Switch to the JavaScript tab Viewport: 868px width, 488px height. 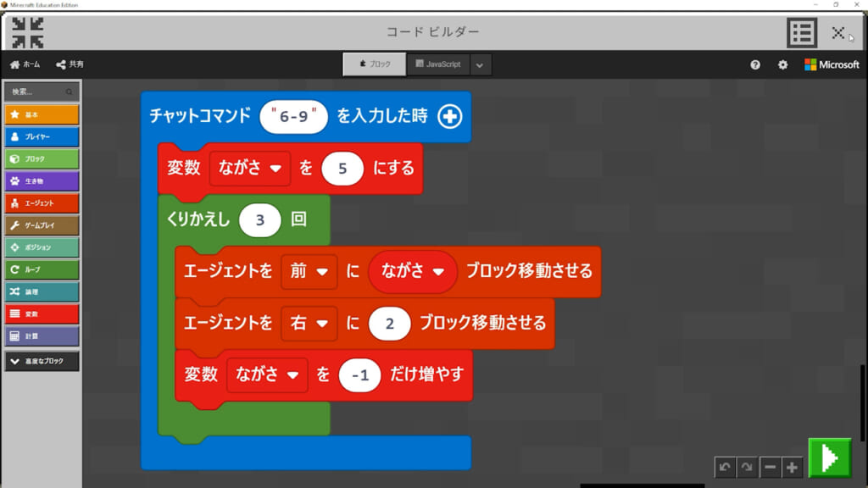[437, 64]
